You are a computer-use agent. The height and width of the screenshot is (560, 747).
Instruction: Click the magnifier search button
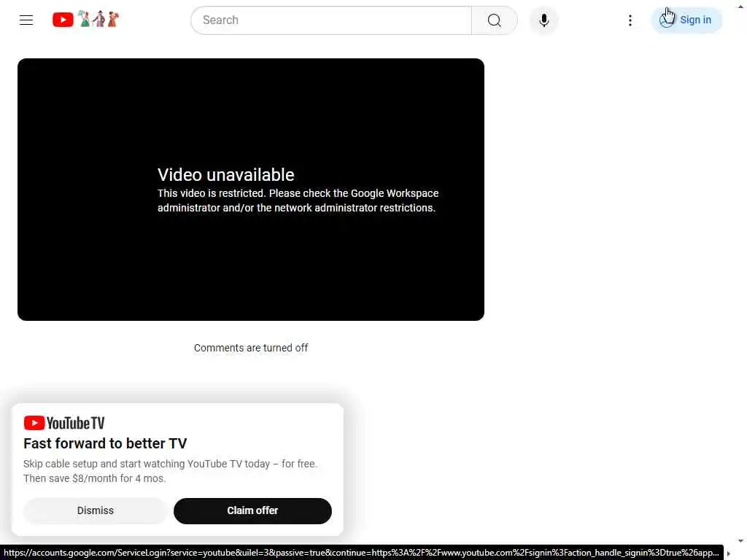coord(494,20)
